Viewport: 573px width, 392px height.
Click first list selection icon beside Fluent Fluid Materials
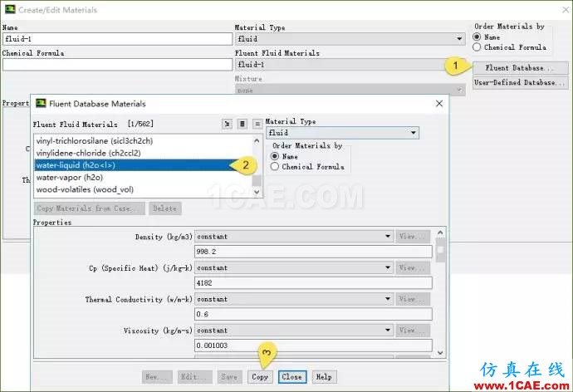227,125
